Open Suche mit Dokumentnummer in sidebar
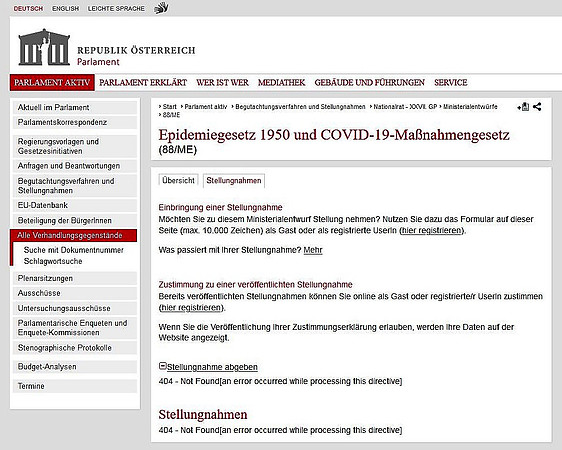The height and width of the screenshot is (450, 562). coord(73,250)
